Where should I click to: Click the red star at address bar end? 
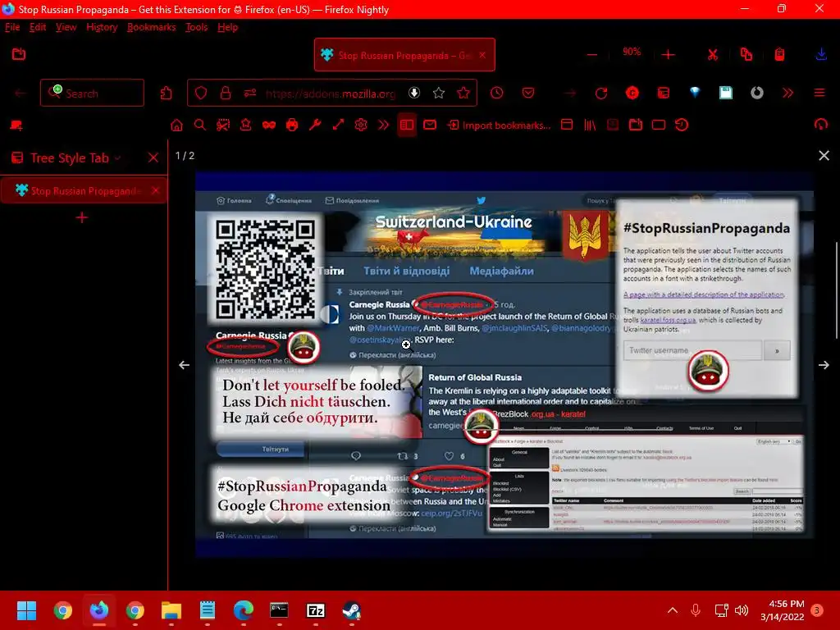point(463,94)
